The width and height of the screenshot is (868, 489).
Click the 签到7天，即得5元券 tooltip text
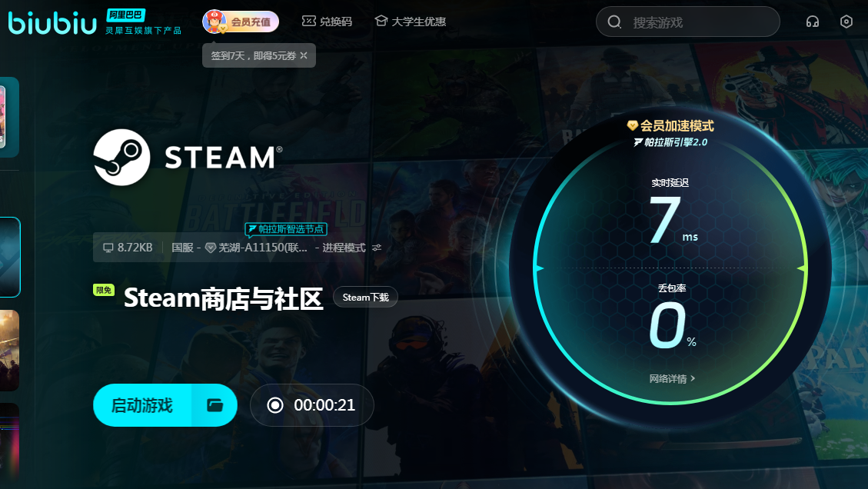click(x=253, y=55)
